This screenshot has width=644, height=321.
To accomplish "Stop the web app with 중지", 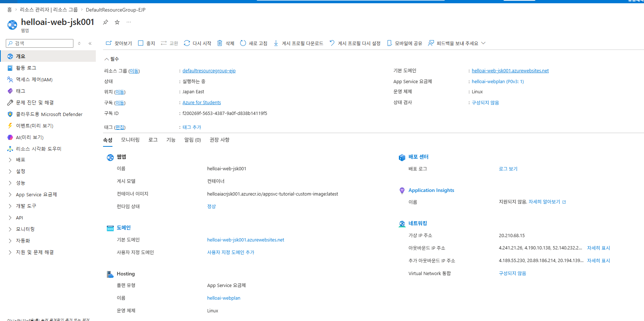I will coord(146,43).
